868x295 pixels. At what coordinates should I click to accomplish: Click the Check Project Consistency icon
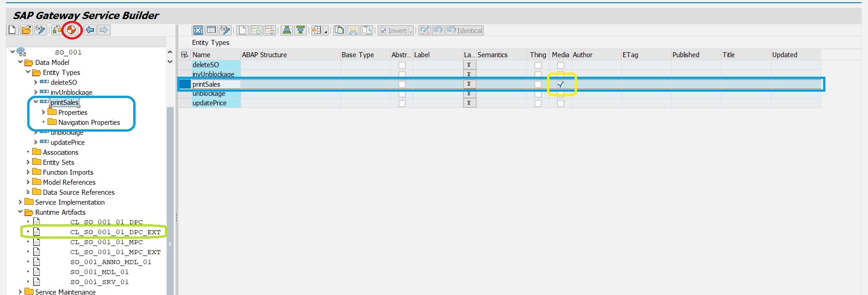[57, 30]
